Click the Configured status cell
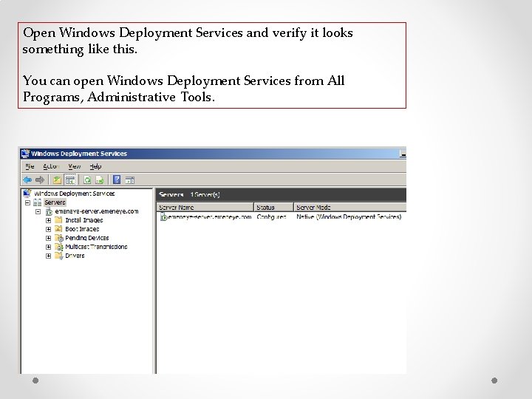 (271, 216)
